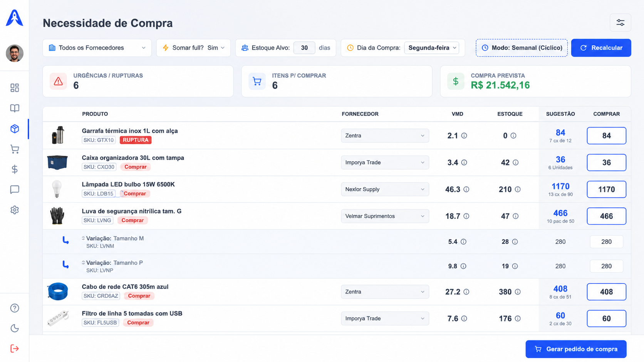Change Dia da Compra Segunda-feira dropdown
Viewport: 644px width, 362px height.
click(x=432, y=48)
